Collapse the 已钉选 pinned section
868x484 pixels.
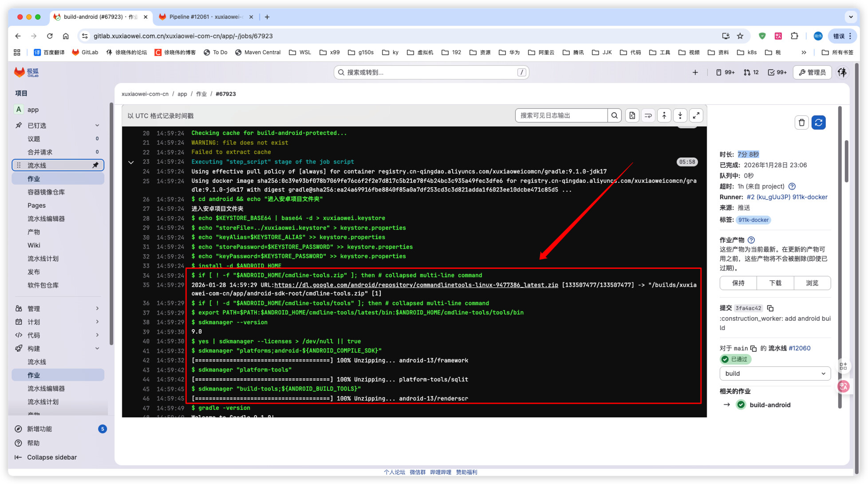[97, 126]
